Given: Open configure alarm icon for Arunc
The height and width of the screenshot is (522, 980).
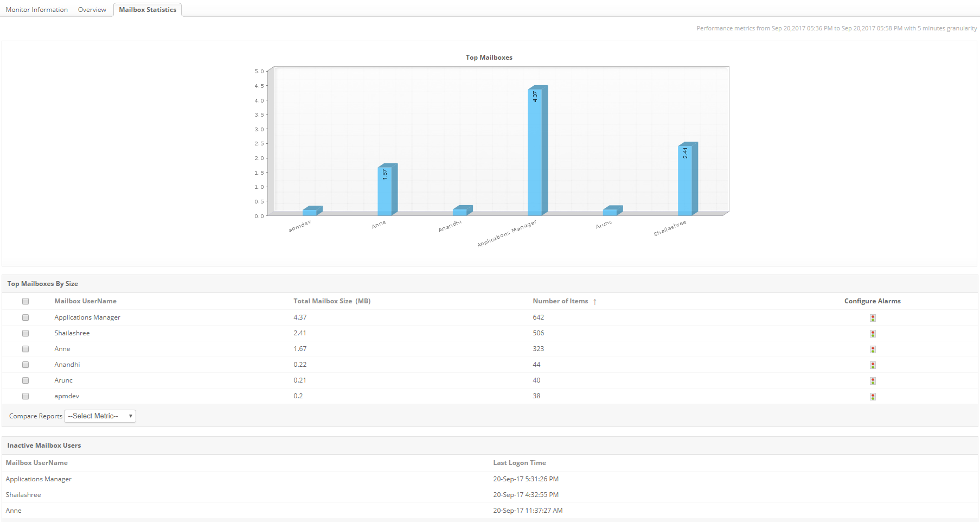Looking at the screenshot, I should tap(873, 381).
